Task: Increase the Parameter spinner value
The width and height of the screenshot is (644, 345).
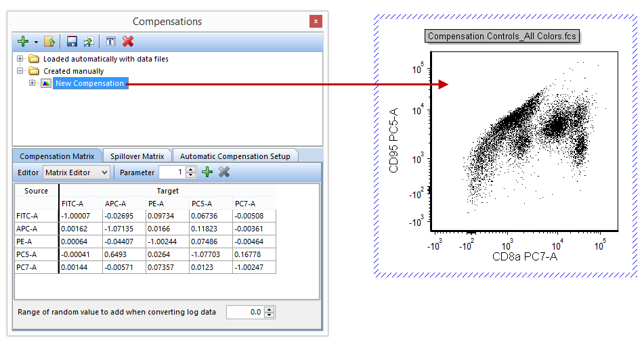Action: (x=191, y=170)
